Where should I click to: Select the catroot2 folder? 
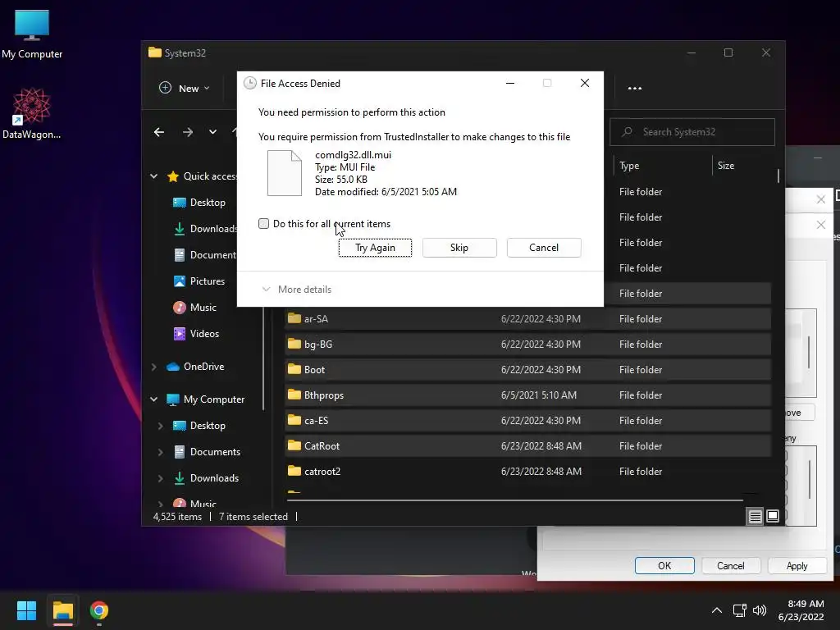[x=527, y=472]
